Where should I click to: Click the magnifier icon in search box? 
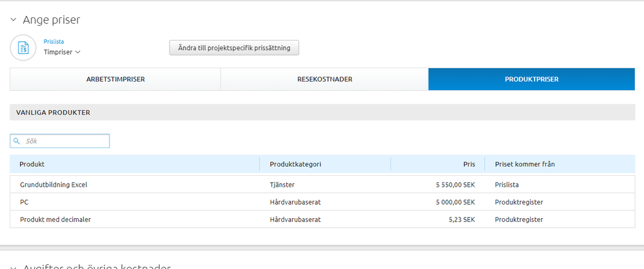pyautogui.click(x=16, y=141)
